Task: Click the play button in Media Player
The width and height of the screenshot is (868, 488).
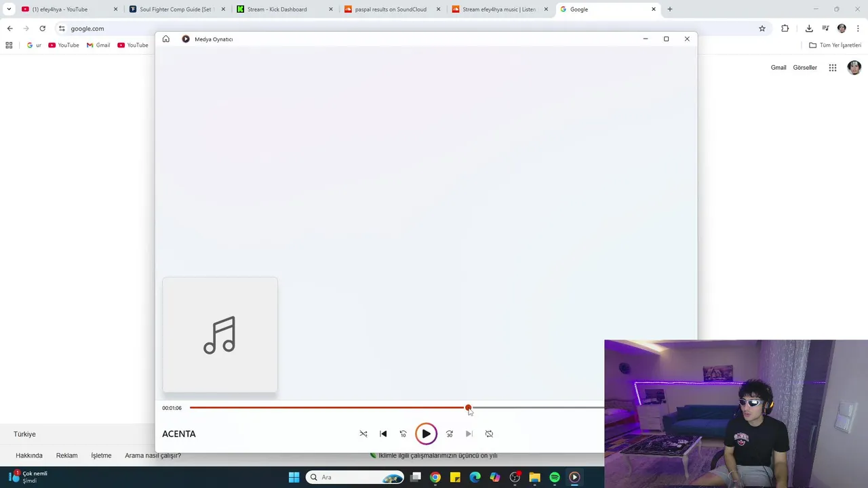Action: tap(426, 434)
